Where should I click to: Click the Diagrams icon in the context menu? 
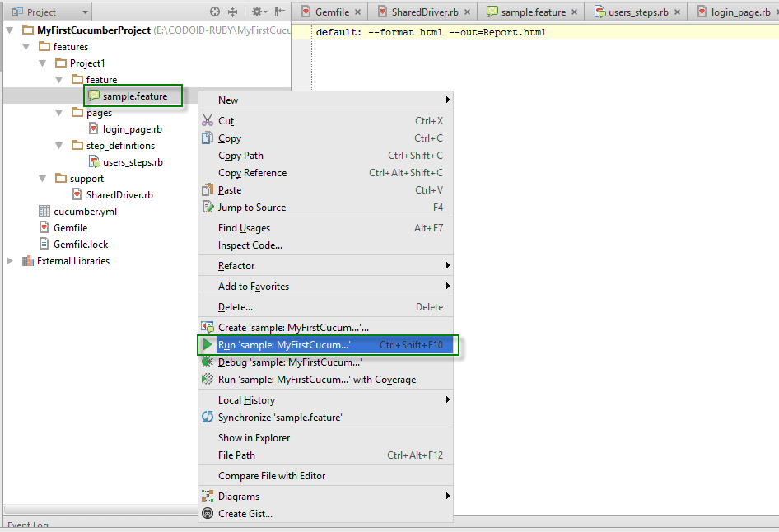[x=207, y=496]
